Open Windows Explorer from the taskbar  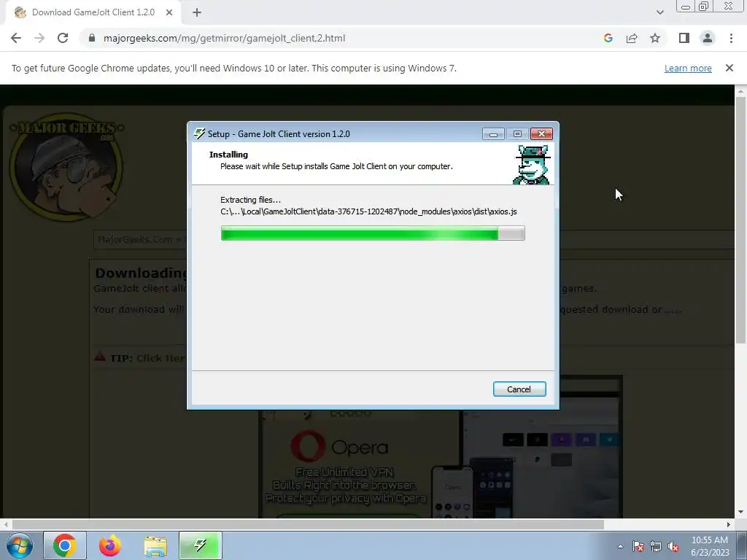(x=155, y=545)
